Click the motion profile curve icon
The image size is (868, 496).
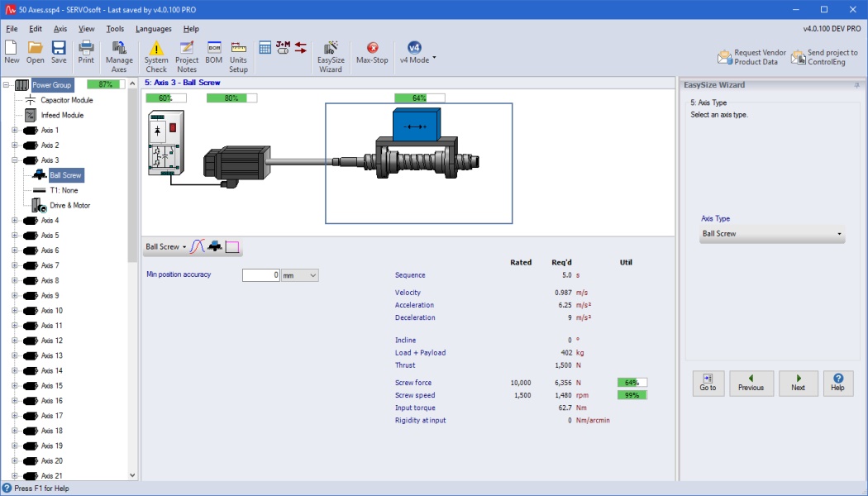[197, 246]
